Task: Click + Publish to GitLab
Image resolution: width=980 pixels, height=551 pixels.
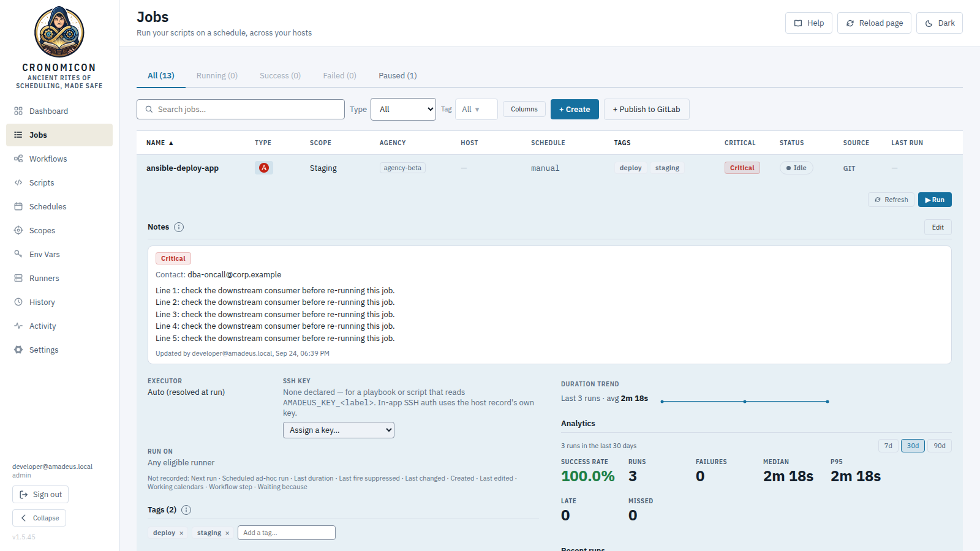Action: tap(646, 110)
